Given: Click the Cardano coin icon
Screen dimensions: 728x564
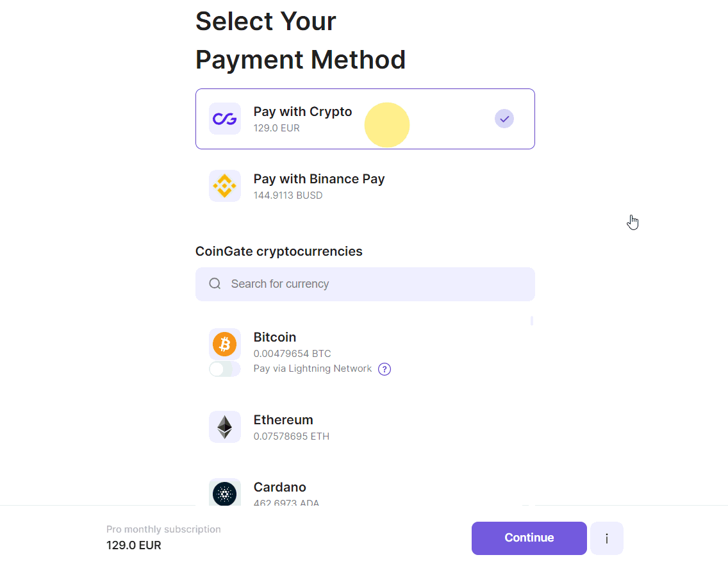Looking at the screenshot, I should [x=224, y=493].
